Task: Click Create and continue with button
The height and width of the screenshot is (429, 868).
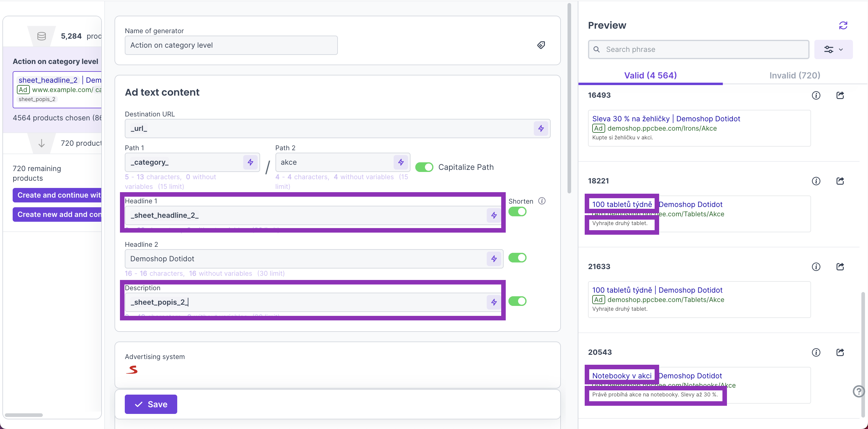Action: tap(57, 195)
